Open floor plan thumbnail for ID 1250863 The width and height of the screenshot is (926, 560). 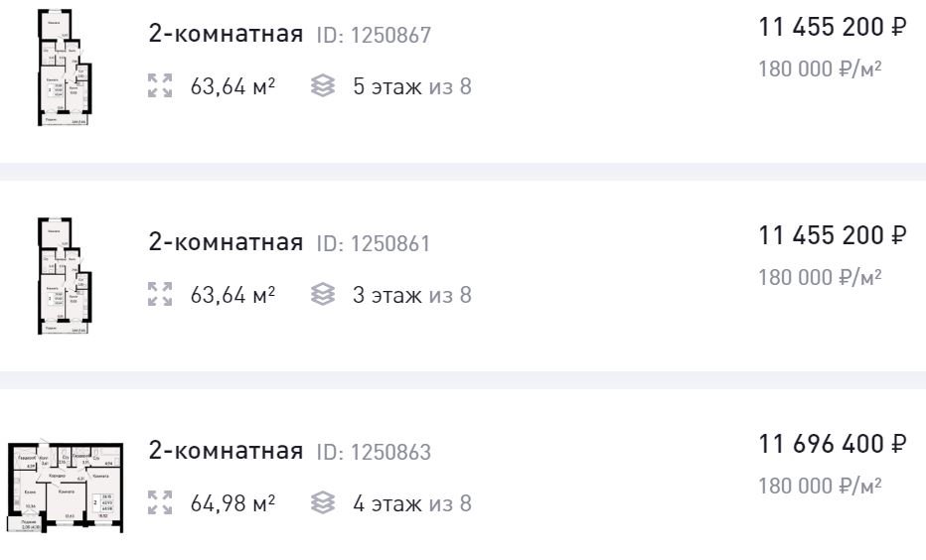[x=65, y=487]
